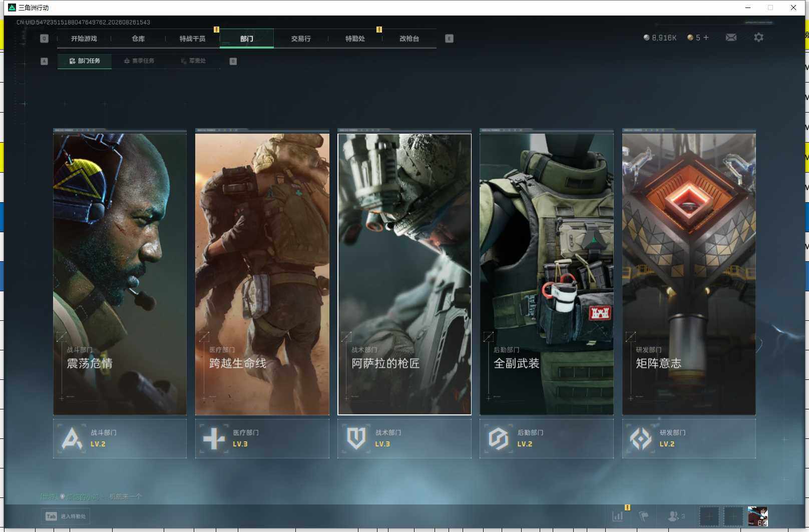809x532 pixels.
Task: Click the gold currency coin icon
Action: click(x=690, y=38)
